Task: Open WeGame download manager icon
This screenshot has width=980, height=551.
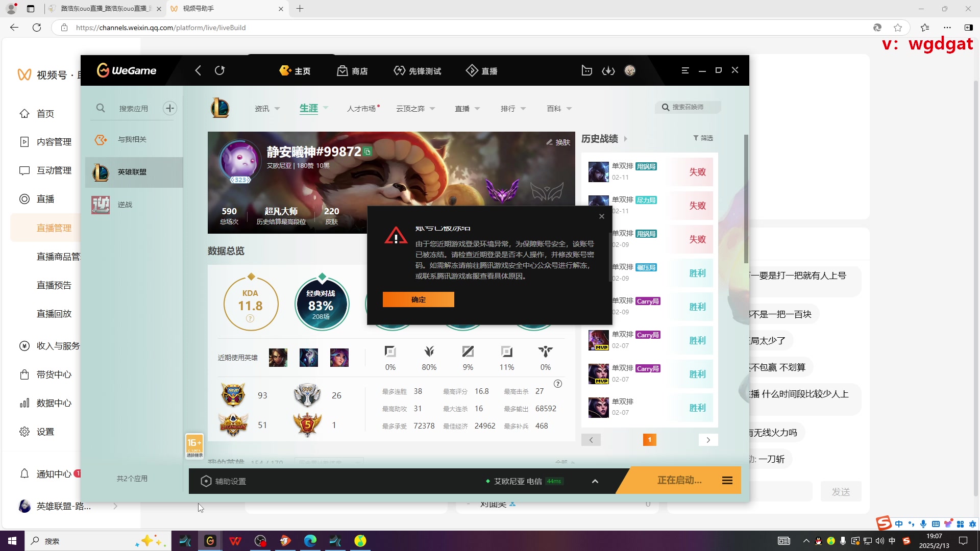Action: 608,70
